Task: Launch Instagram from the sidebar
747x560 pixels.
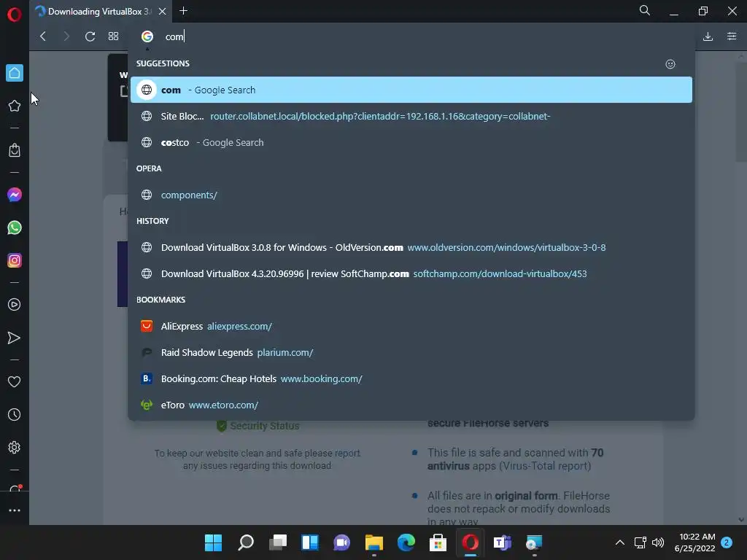Action: [x=15, y=260]
